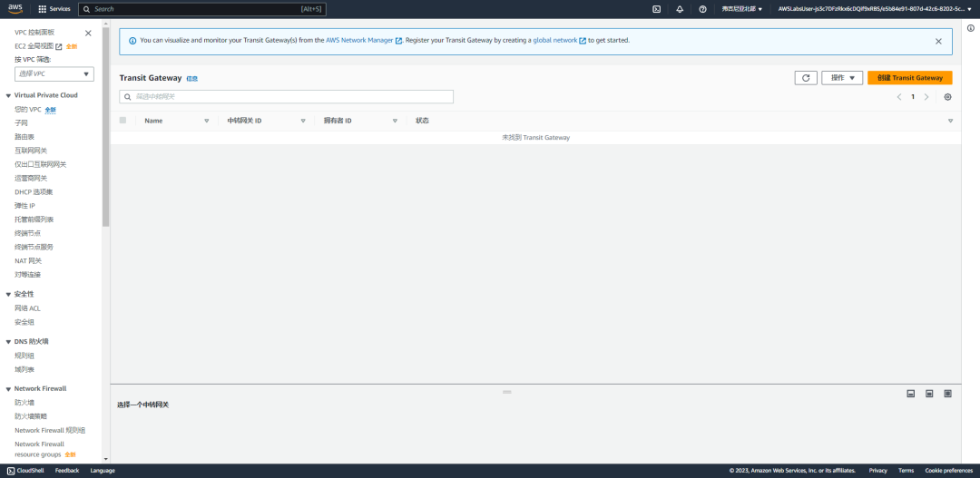The height and width of the screenshot is (478, 980).
Task: Open the CloudShell icon in the footer
Action: click(11, 471)
